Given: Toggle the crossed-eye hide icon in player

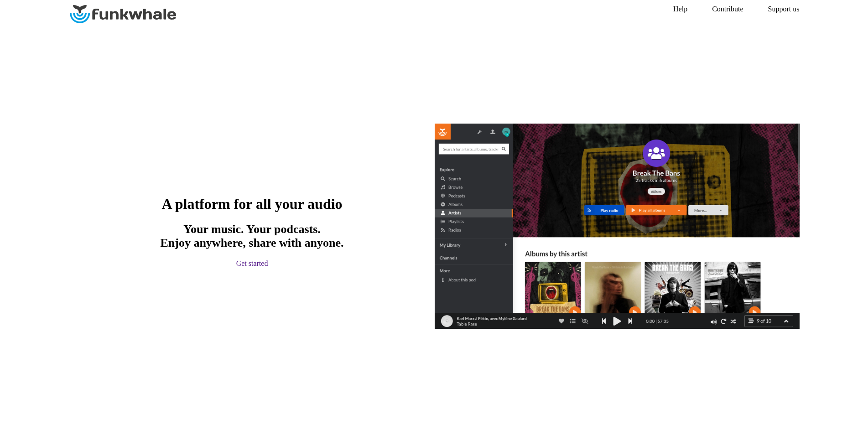Looking at the screenshot, I should coord(585,321).
